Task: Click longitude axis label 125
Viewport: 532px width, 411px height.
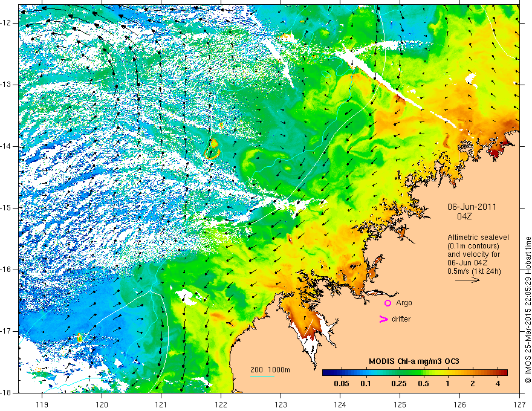Action: tap(400, 405)
